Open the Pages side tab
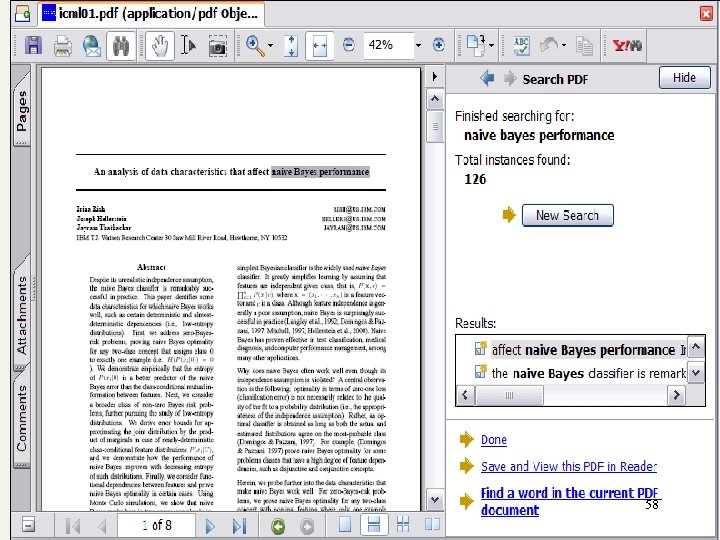This screenshot has width=720, height=540. click(x=22, y=110)
